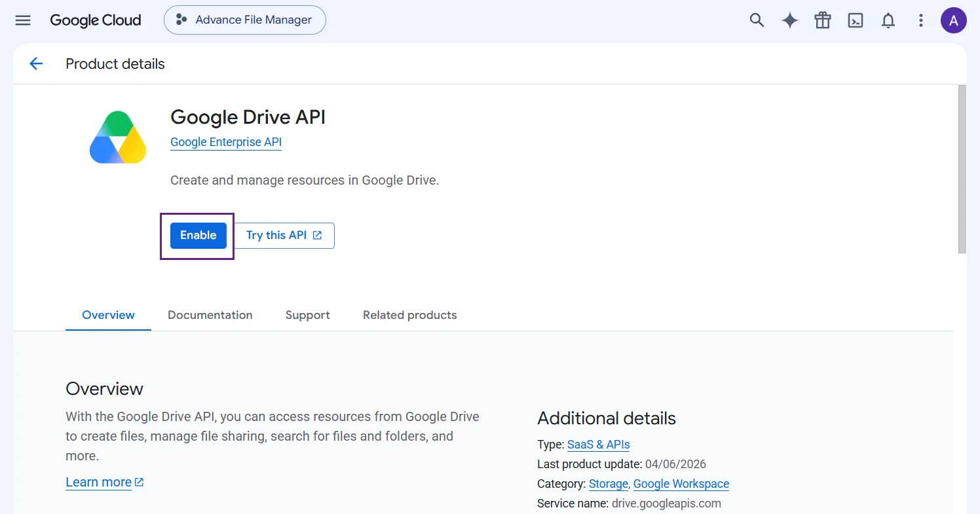
Task: Switch to the Support tab
Action: pos(308,315)
